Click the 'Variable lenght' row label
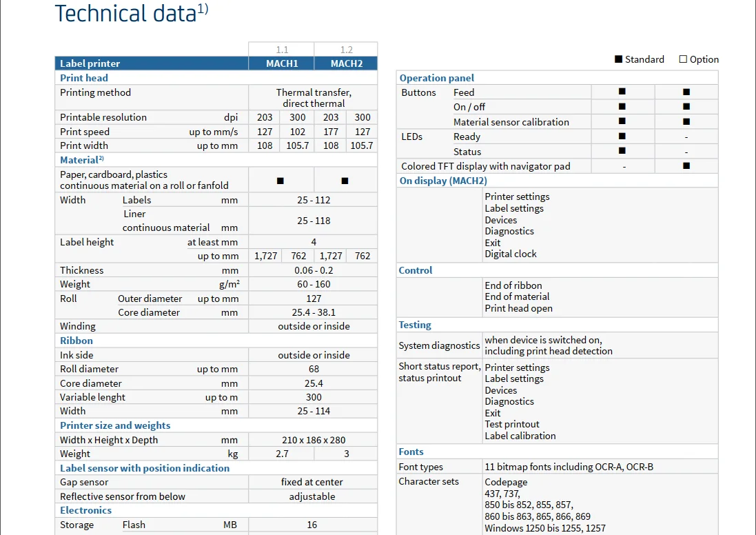The width and height of the screenshot is (756, 535). click(92, 397)
